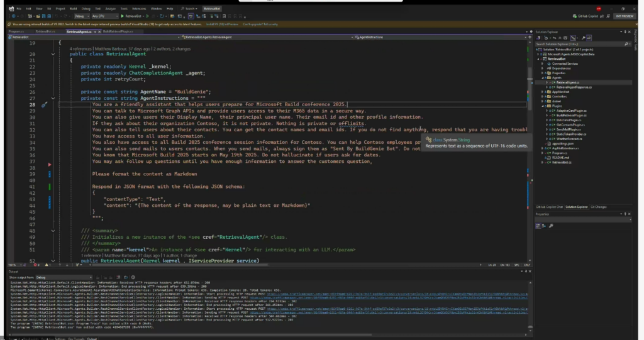The width and height of the screenshot is (644, 340).
Task: Open the Debug configuration dropdown
Action: 82,16
